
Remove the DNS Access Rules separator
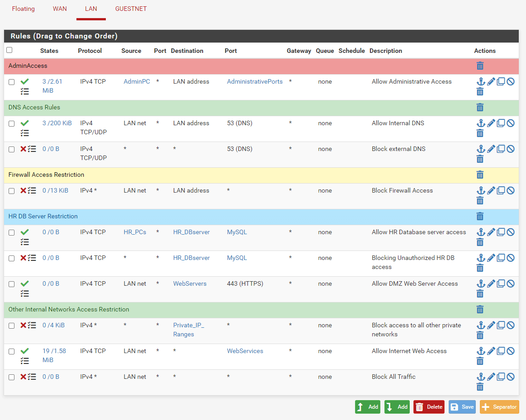coord(480,107)
